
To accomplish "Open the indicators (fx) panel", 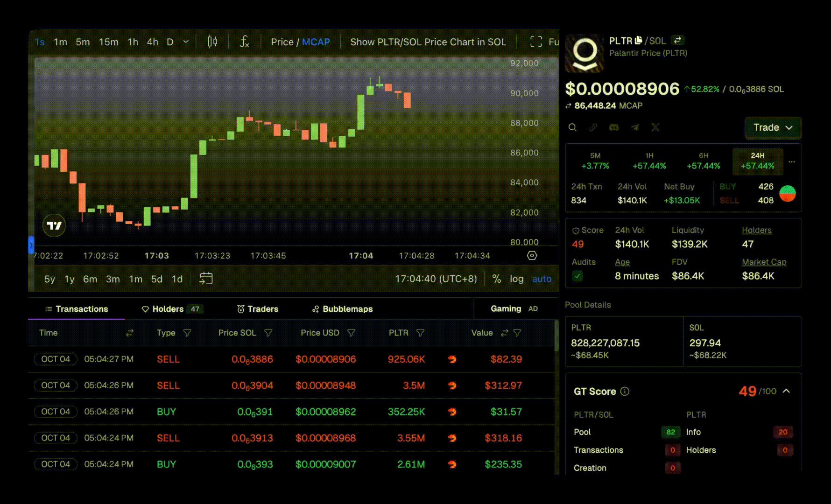I will [x=244, y=42].
